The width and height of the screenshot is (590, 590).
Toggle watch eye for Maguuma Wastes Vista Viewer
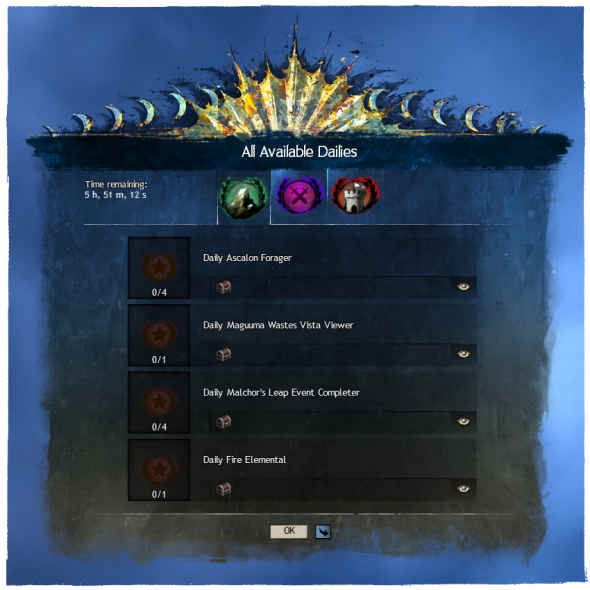click(x=464, y=354)
